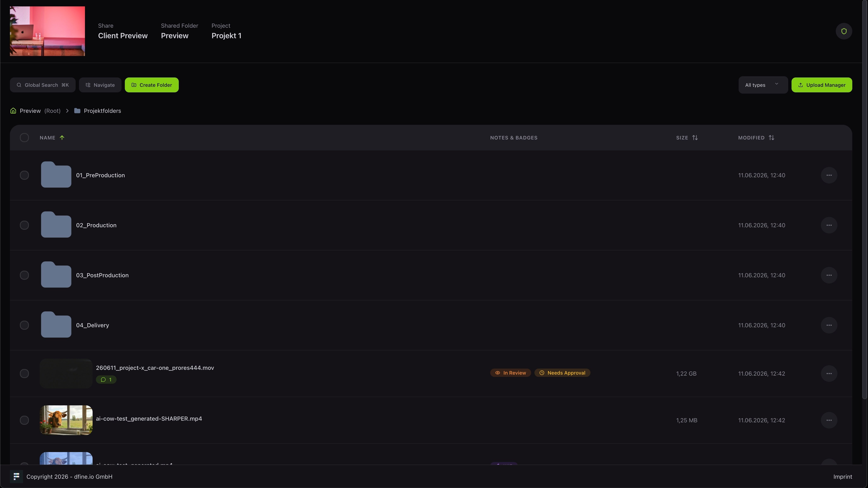Open the Imprint link
This screenshot has width=868, height=488.
pos(842,477)
